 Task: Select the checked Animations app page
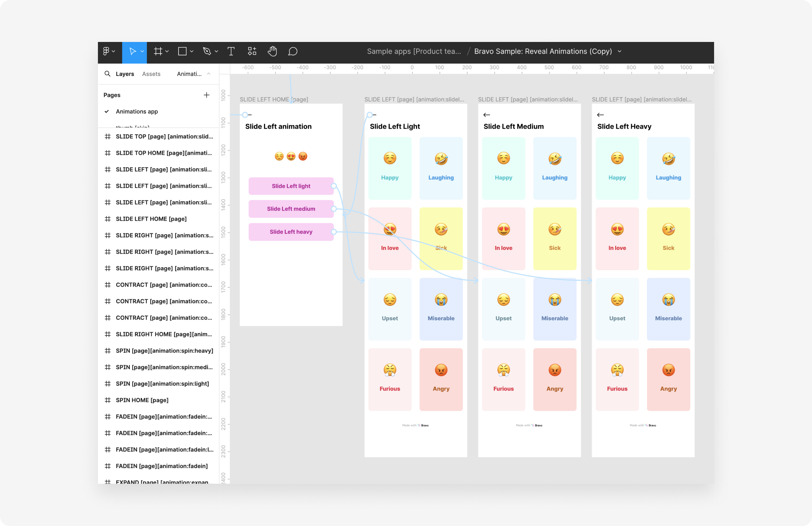[x=137, y=112]
